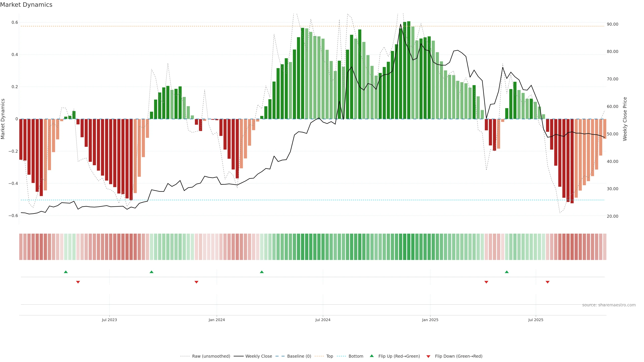Click the Flip Down legend triangle icon
The height and width of the screenshot is (362, 644).
click(x=428, y=356)
